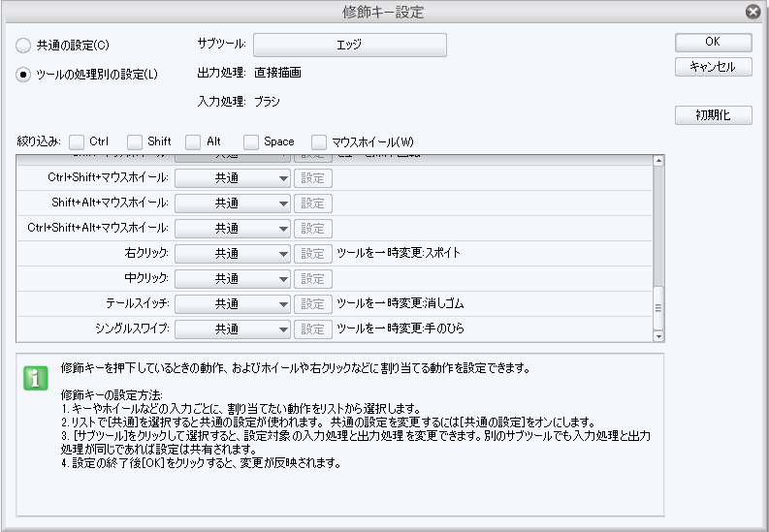This screenshot has width=769, height=532.
Task: Open the 右クリック action dropdown
Action: (233, 254)
